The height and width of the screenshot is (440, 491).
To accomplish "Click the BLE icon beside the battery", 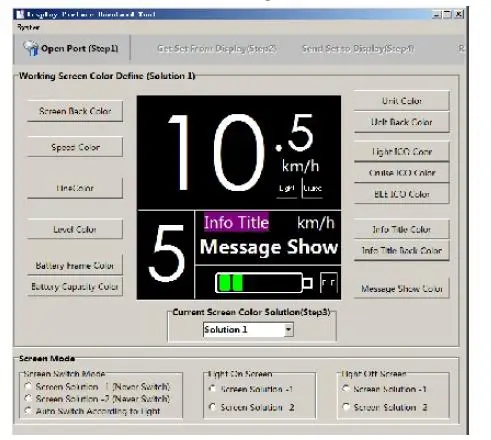I will [329, 283].
